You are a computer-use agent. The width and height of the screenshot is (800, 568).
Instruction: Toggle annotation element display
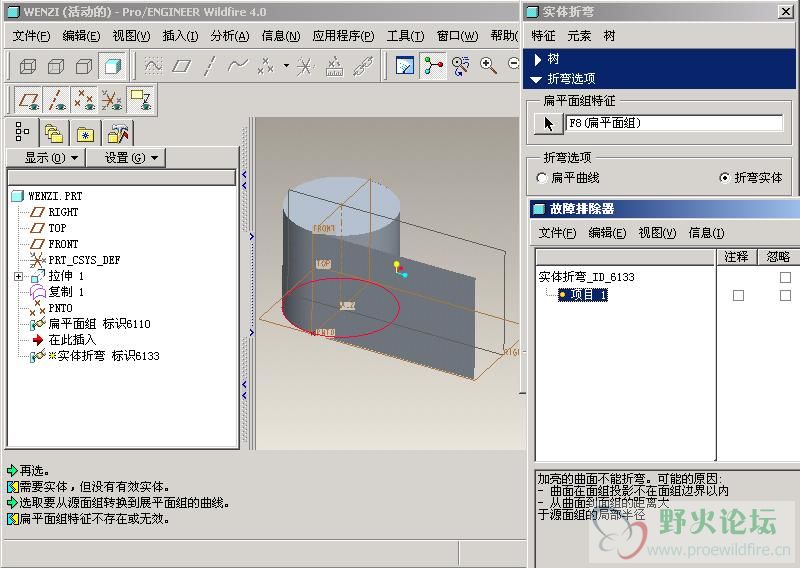pos(140,100)
